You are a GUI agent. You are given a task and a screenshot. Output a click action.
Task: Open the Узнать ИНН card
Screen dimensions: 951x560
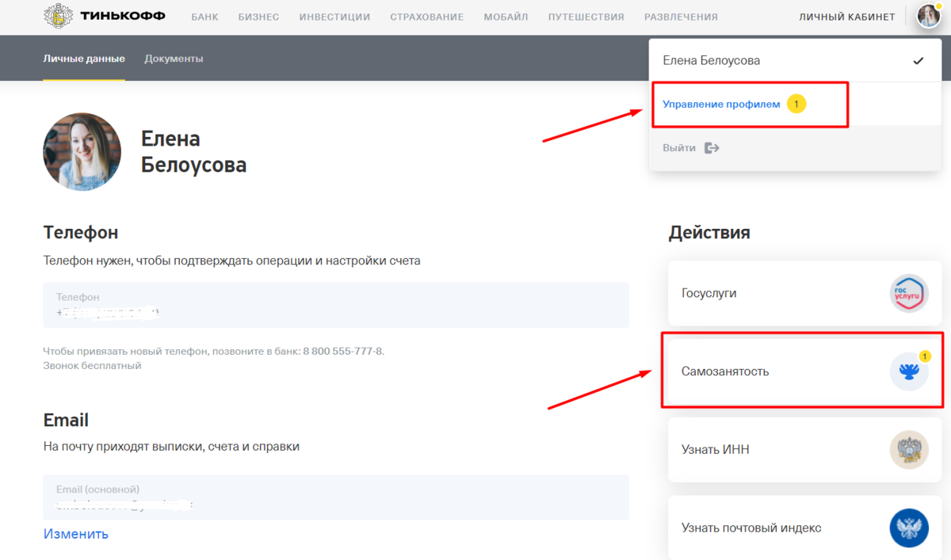(x=805, y=450)
